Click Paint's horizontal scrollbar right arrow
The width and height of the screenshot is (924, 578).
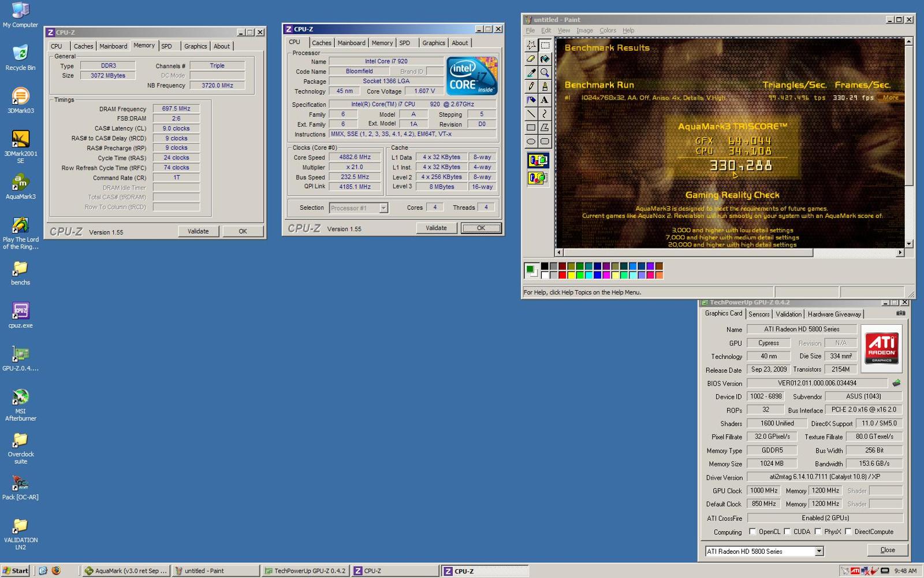coord(900,253)
